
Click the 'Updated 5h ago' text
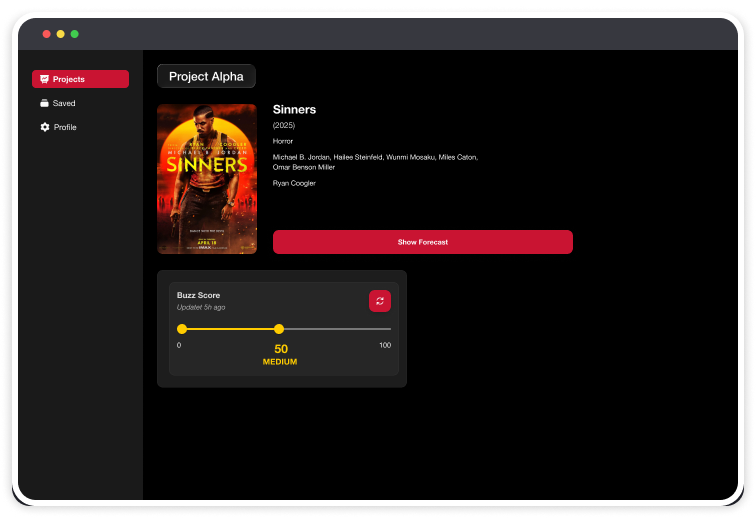pos(201,307)
